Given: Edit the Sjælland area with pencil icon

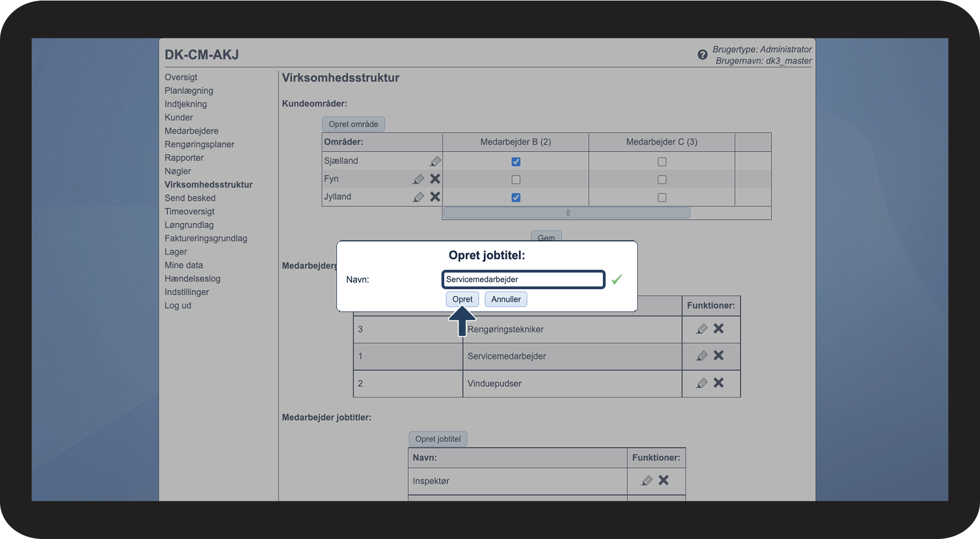Looking at the screenshot, I should [435, 161].
